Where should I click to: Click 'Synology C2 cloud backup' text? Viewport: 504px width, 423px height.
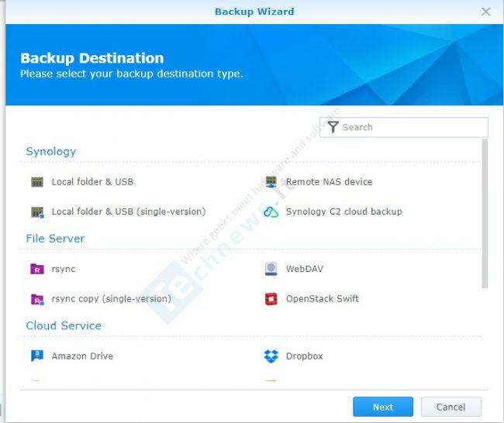point(344,211)
